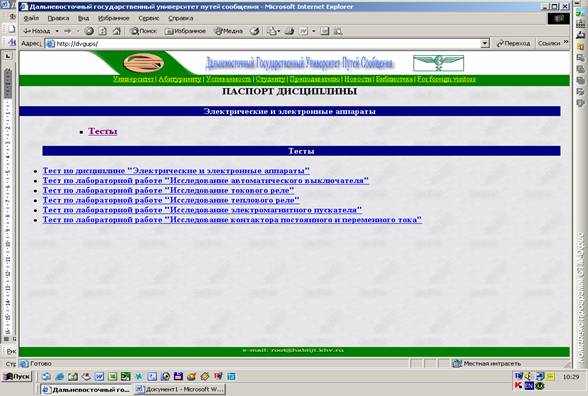Click the Forward arrow toolbar button
The image size is (588, 396).
pyautogui.click(x=68, y=31)
